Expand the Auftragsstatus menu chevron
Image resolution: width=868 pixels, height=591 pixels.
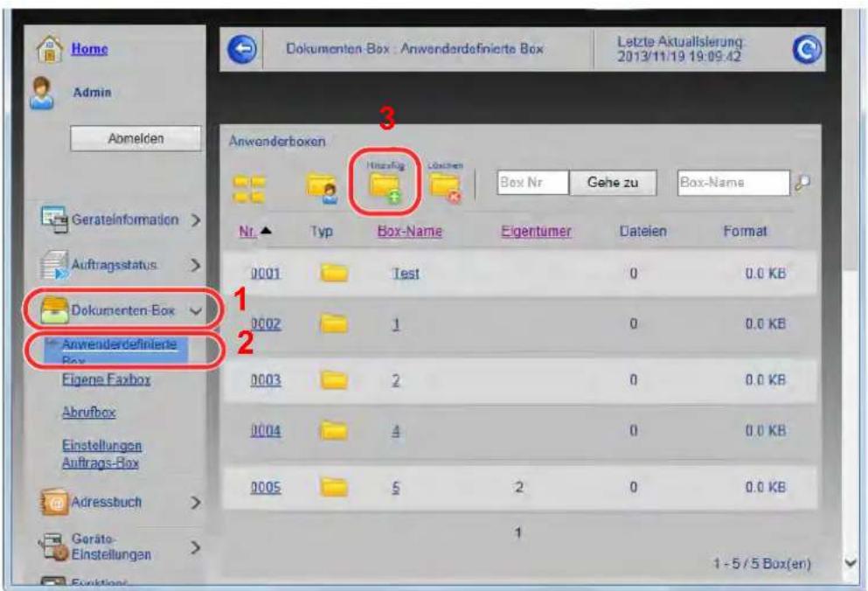[x=196, y=265]
